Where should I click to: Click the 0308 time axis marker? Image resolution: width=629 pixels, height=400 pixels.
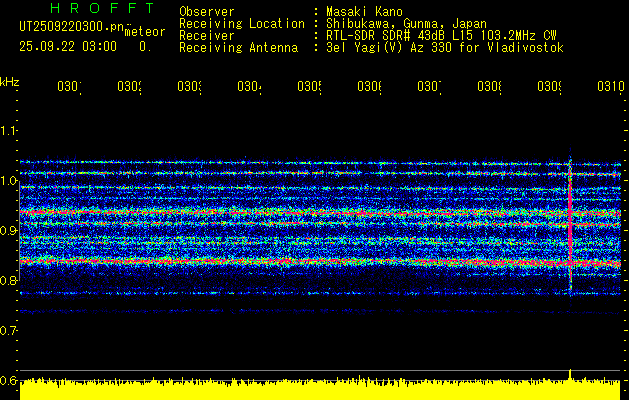point(489,86)
